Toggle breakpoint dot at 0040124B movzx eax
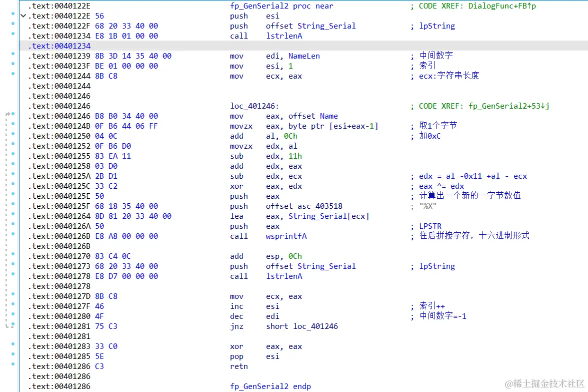The height and width of the screenshot is (392, 588). [x=13, y=124]
